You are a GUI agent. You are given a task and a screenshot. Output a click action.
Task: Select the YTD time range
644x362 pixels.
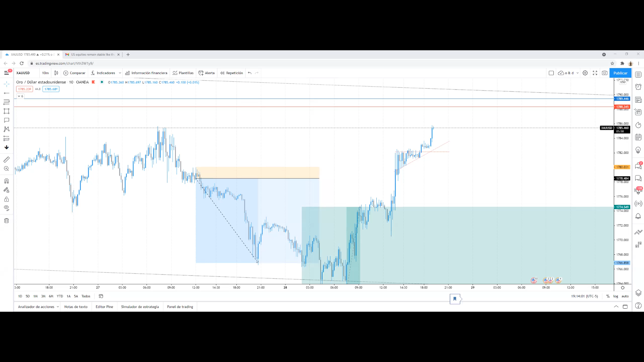(60, 296)
